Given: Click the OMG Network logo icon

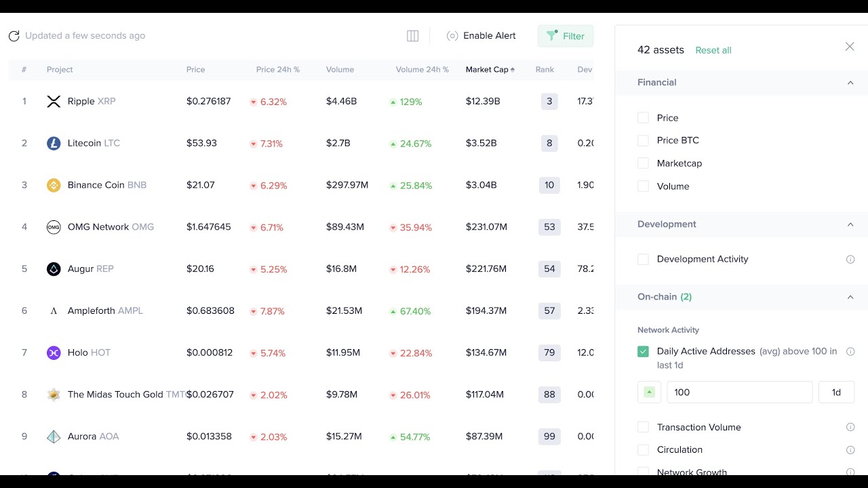Looking at the screenshot, I should (54, 227).
